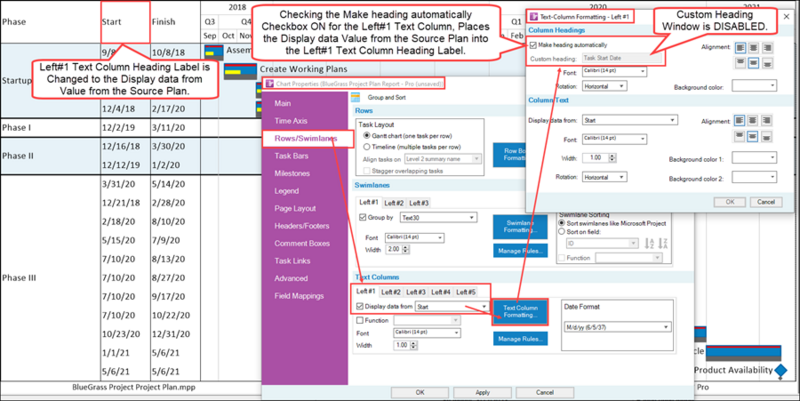This screenshot has width=800, height=401.
Task: Select Sort swimlanes like Microsoft Project
Action: pos(562,223)
